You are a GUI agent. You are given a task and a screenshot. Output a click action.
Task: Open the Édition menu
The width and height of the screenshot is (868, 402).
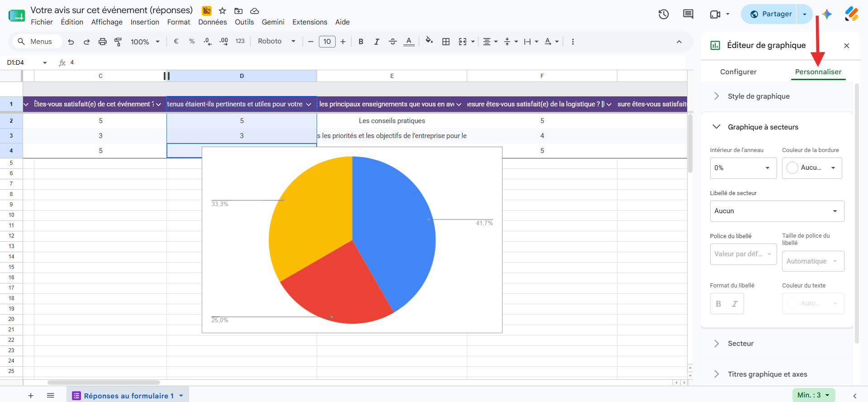(x=72, y=22)
